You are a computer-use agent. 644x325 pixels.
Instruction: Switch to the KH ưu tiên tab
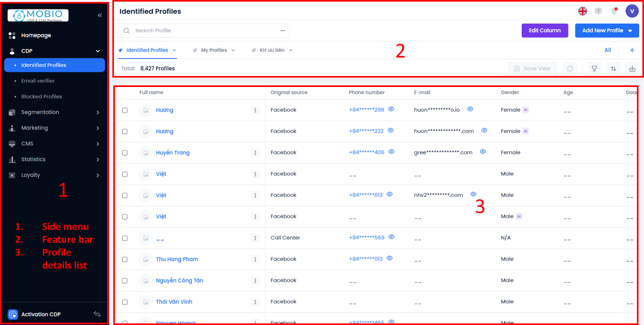[x=272, y=50]
